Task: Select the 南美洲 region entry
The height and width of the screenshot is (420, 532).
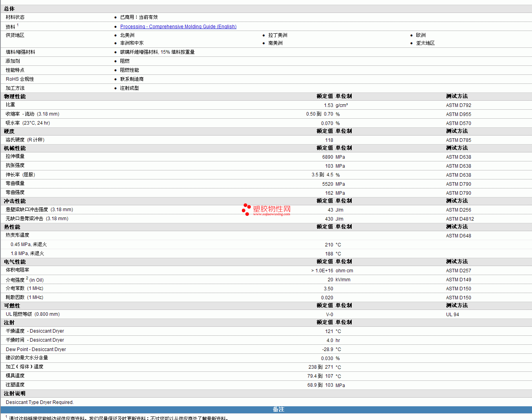Action: pos(276,43)
